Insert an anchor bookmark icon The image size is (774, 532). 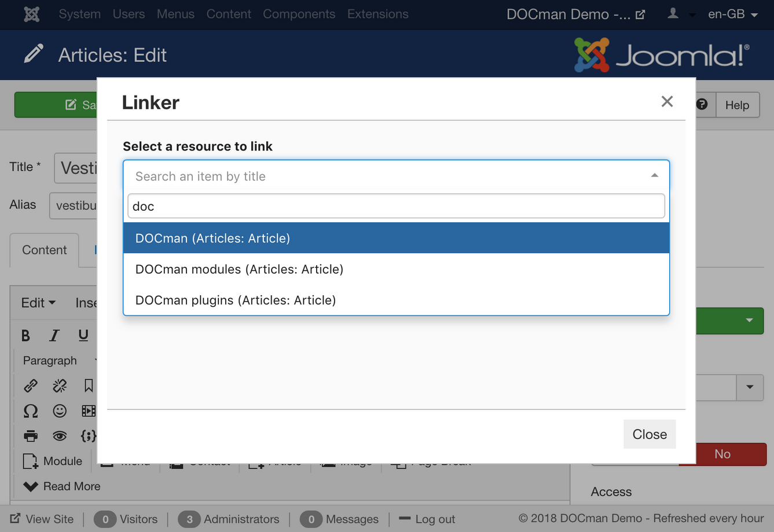[x=89, y=386]
